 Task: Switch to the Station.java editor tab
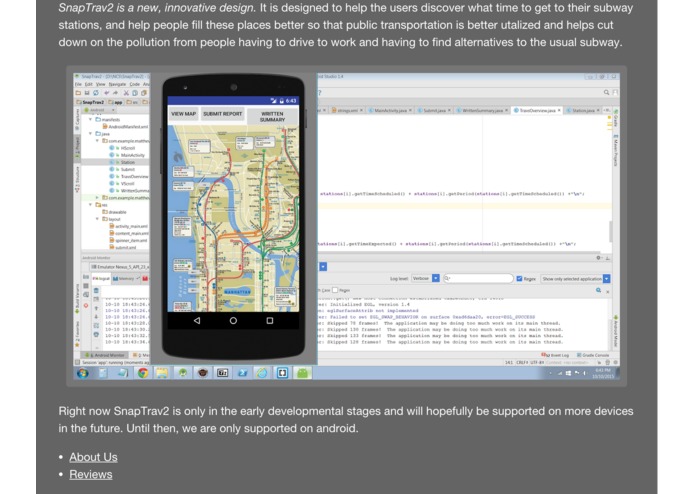click(x=582, y=110)
